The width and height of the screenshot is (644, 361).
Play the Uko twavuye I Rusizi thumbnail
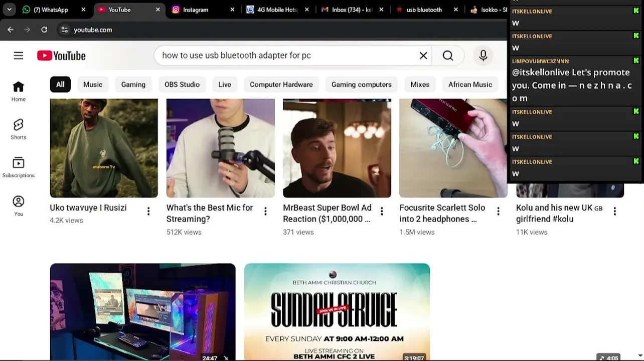tap(104, 148)
